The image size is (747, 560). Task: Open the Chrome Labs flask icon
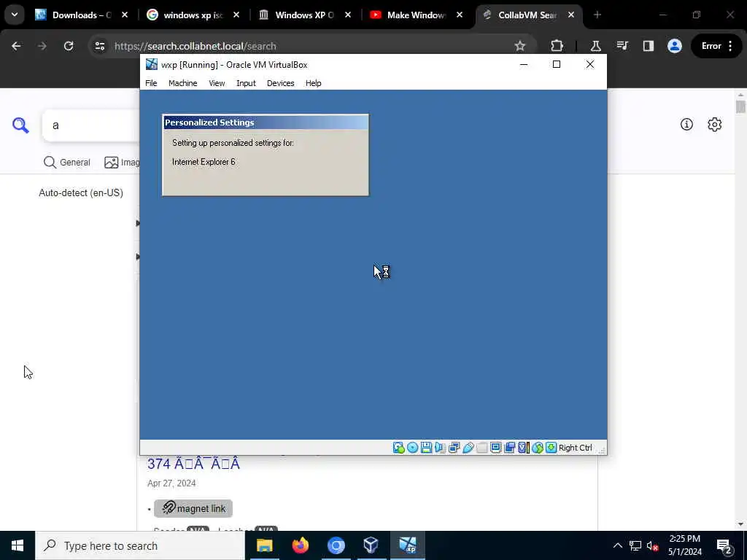(x=595, y=46)
